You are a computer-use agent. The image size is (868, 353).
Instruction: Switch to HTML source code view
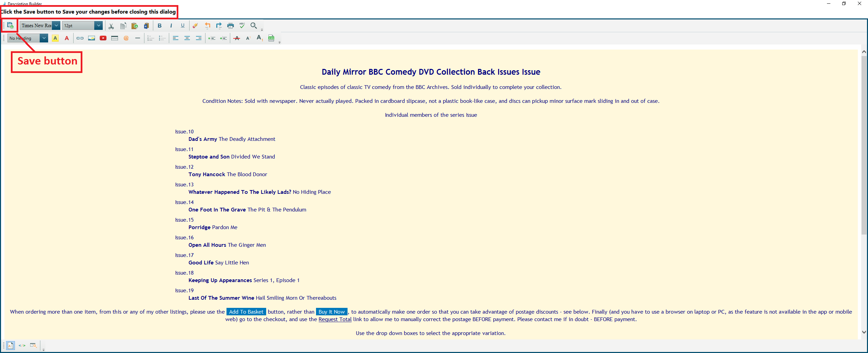pyautogui.click(x=22, y=346)
